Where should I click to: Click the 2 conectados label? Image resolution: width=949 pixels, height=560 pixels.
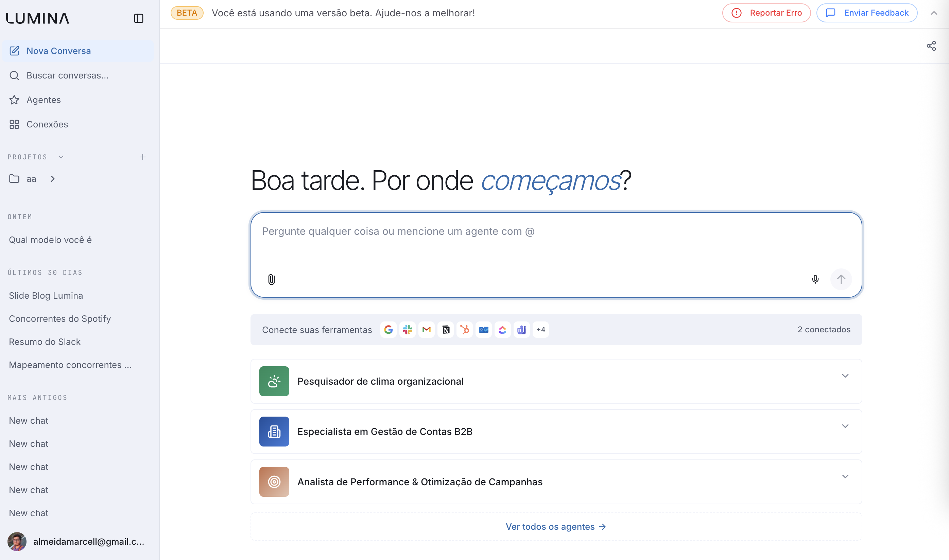824,329
